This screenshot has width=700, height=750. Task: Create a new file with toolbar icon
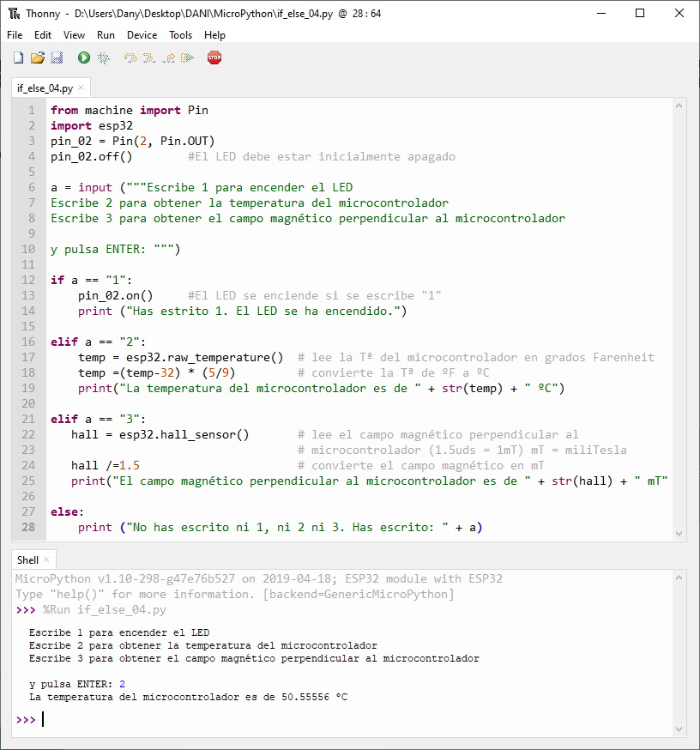pos(18,57)
